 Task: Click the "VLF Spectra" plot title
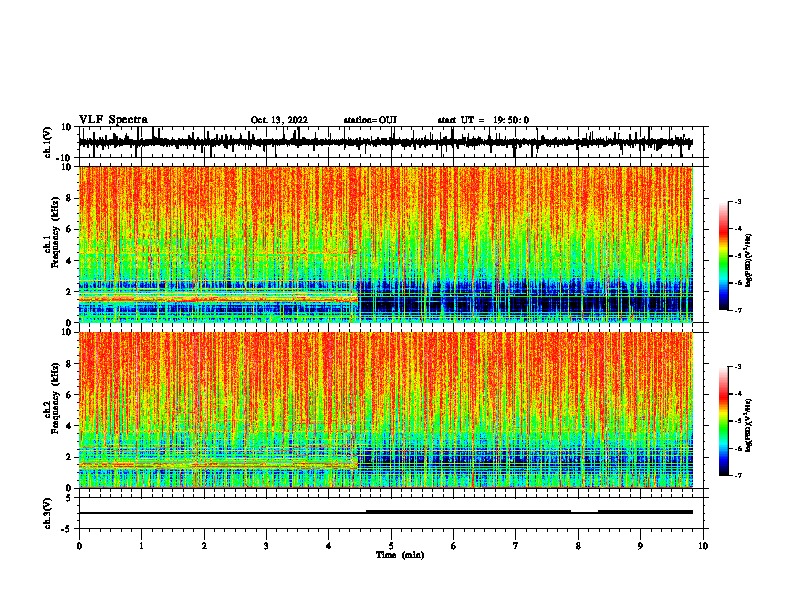point(113,120)
